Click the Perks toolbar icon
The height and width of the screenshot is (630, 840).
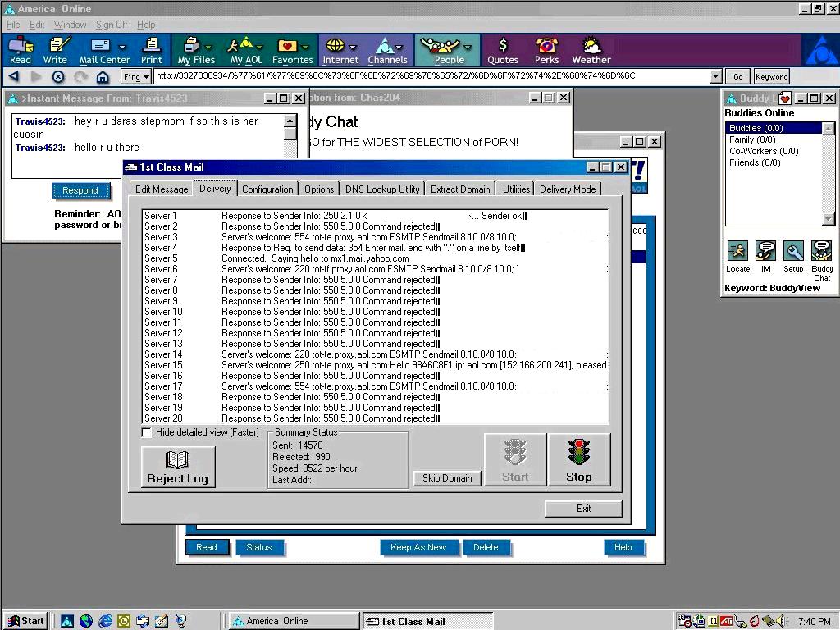point(546,51)
